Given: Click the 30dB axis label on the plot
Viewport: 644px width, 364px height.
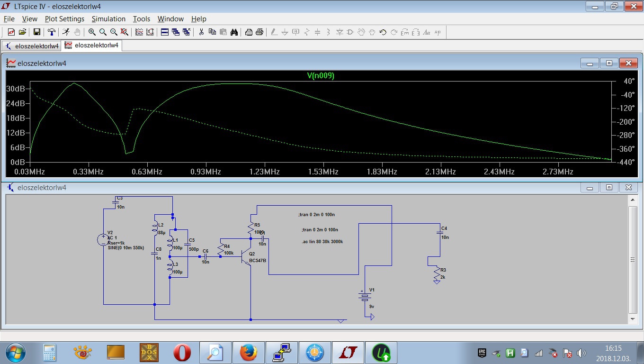Looking at the screenshot, I should pos(16,89).
